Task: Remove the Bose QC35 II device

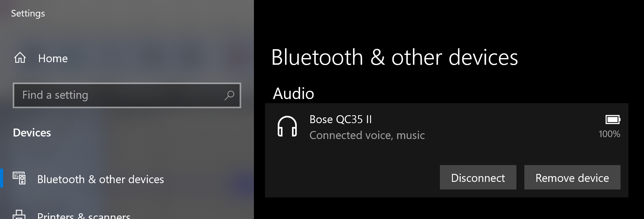Action: coord(572,177)
